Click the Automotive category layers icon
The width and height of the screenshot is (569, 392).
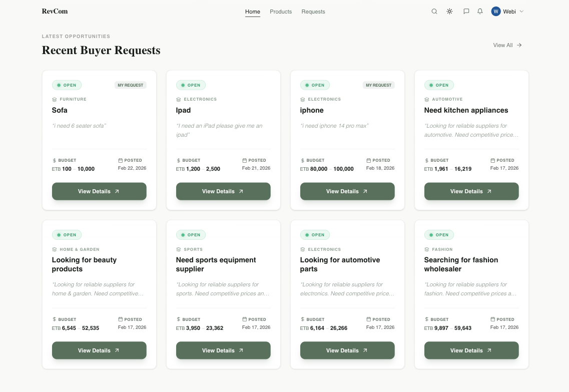click(x=427, y=100)
